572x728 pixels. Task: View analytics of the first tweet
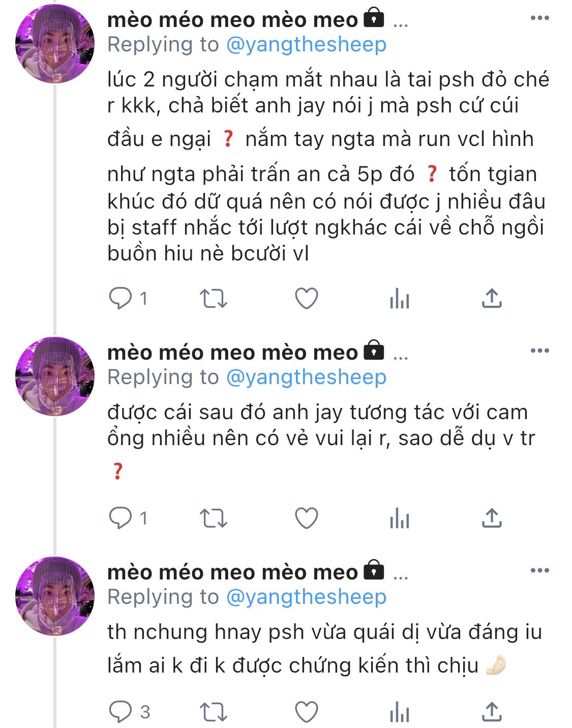point(400,299)
